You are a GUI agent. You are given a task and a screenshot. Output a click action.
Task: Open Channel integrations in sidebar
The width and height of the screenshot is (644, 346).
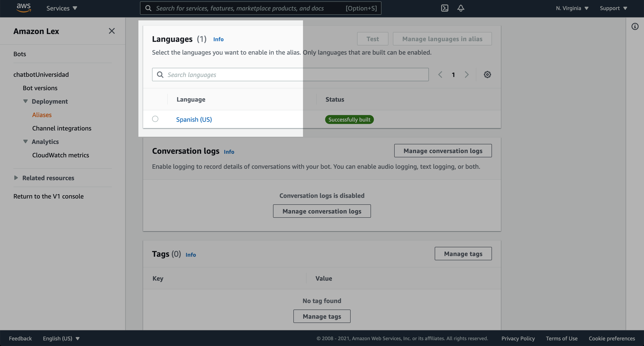pyautogui.click(x=62, y=128)
